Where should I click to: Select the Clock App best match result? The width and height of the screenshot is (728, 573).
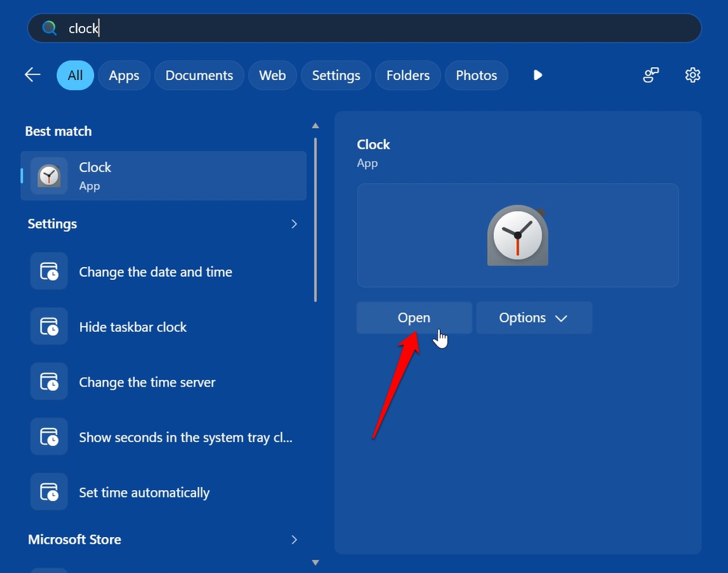pyautogui.click(x=163, y=176)
